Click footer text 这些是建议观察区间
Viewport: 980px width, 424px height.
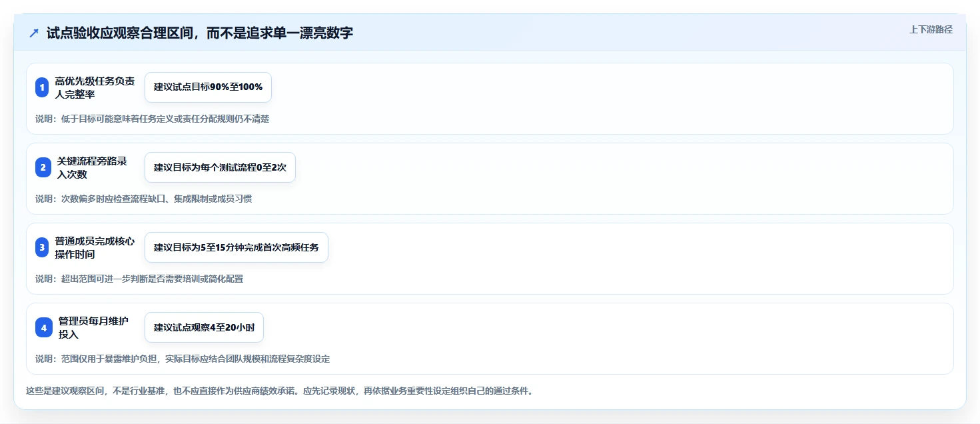279,391
